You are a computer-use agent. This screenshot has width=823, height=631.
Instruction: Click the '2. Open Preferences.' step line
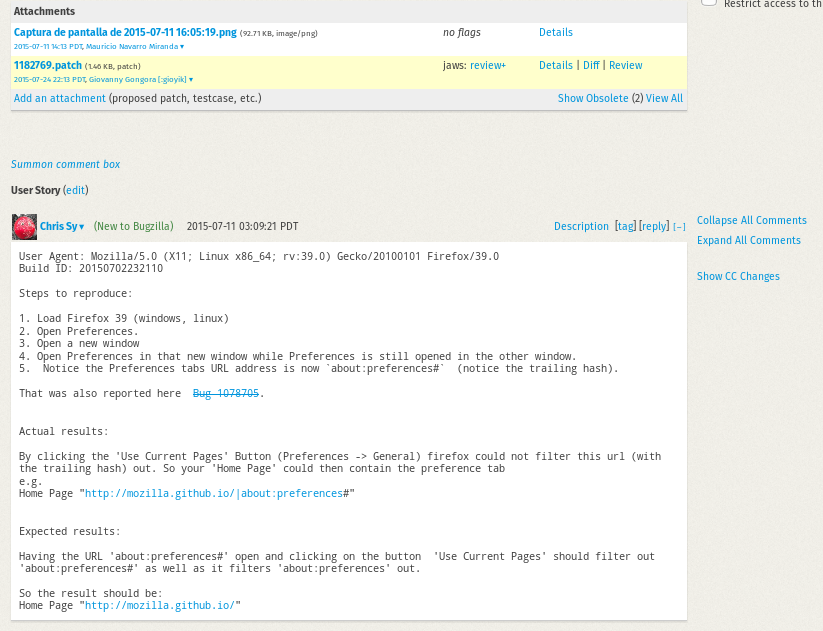(79, 331)
